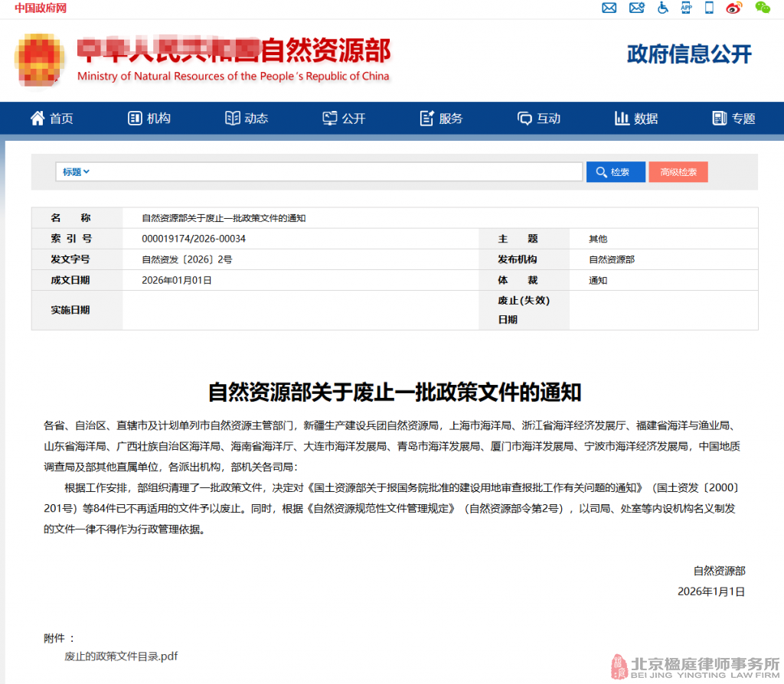This screenshot has height=684, width=784.
Task: Open the 服务 navigation item
Action: (442, 119)
